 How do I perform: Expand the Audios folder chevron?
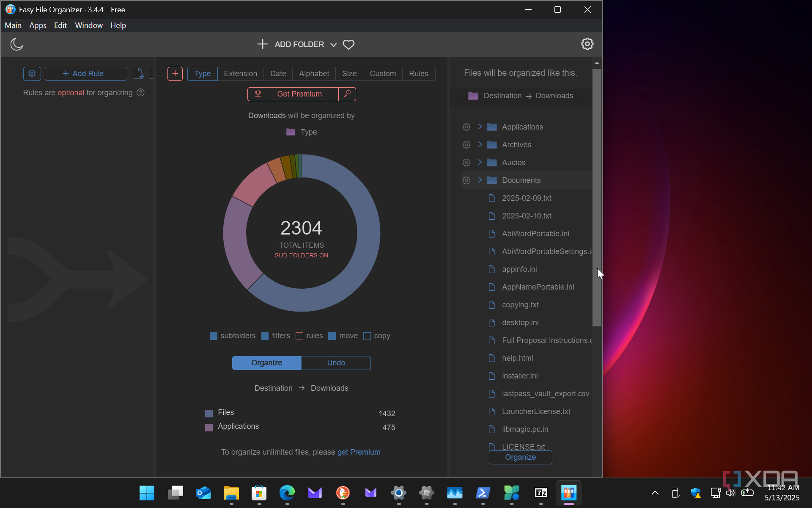pyautogui.click(x=480, y=162)
